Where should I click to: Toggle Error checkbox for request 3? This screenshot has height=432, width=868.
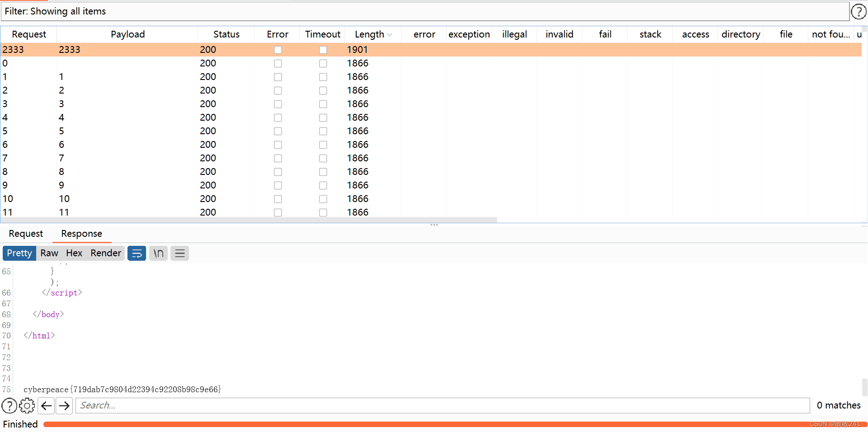coord(278,104)
